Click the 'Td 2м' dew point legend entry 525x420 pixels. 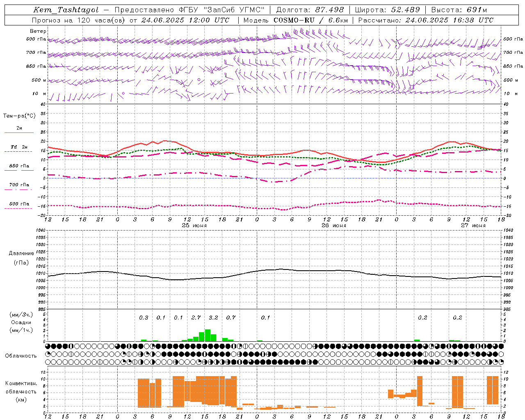coord(19,147)
